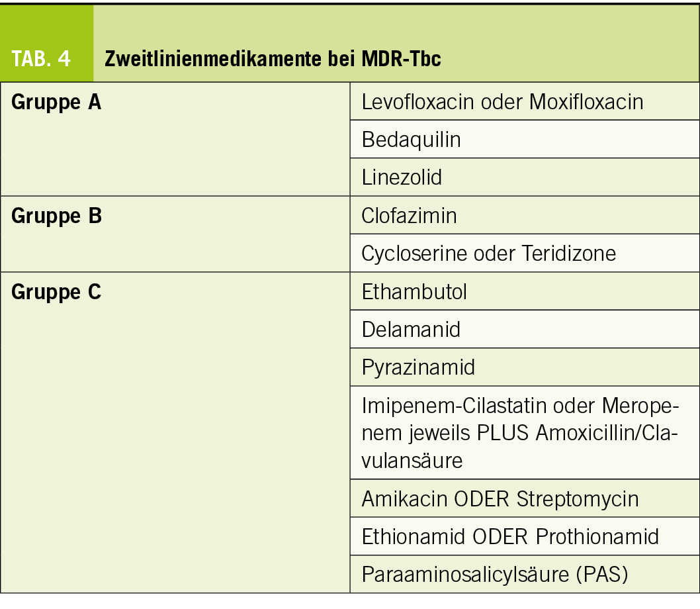Select the Pyrazinamid cell

[418, 367]
